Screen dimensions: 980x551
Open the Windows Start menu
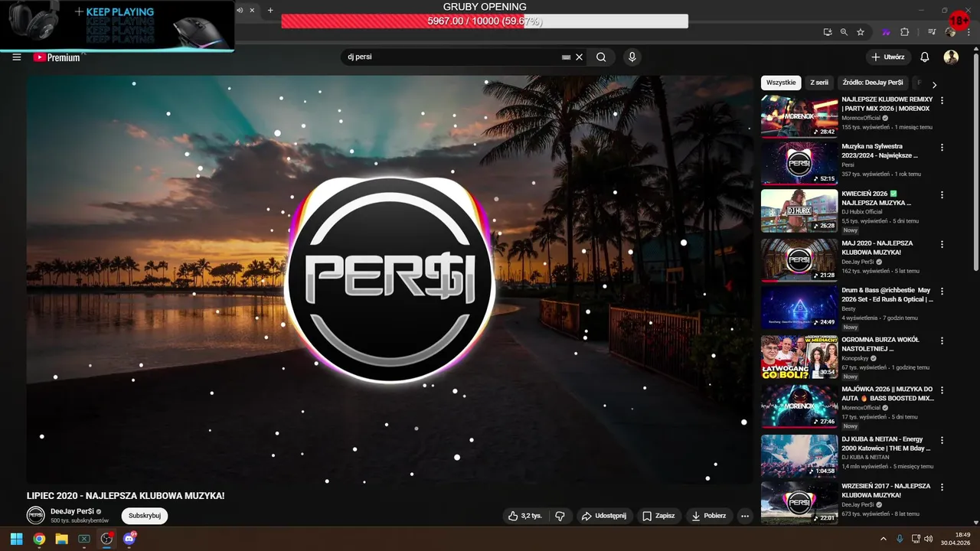tap(16, 539)
